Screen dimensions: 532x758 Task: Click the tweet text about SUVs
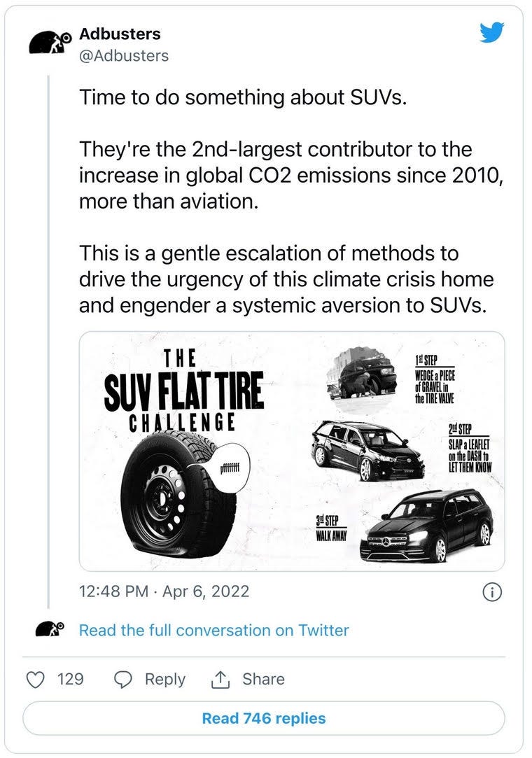(291, 201)
